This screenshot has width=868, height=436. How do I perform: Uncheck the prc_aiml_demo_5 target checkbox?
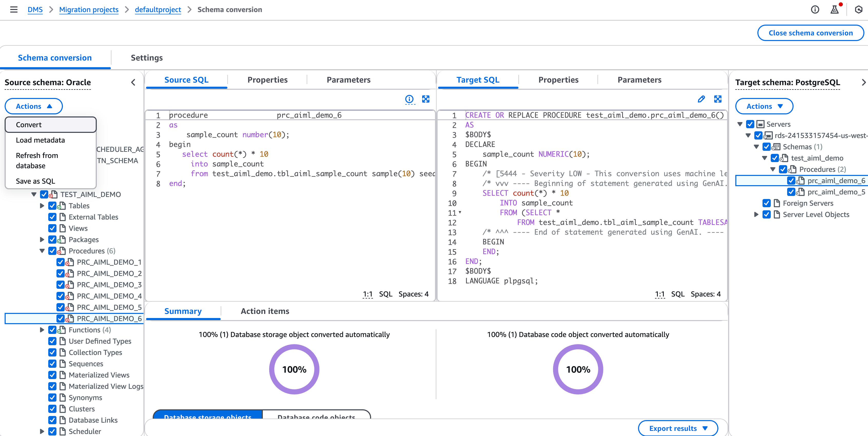coord(791,192)
